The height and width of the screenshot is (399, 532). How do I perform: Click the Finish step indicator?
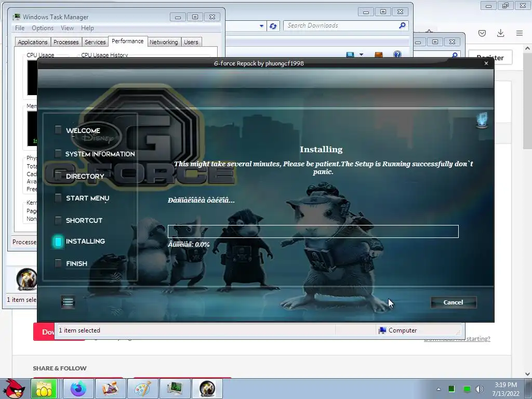point(58,263)
